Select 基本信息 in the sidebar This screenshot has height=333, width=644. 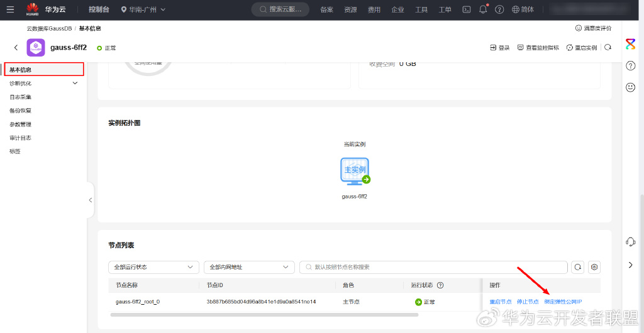point(44,69)
